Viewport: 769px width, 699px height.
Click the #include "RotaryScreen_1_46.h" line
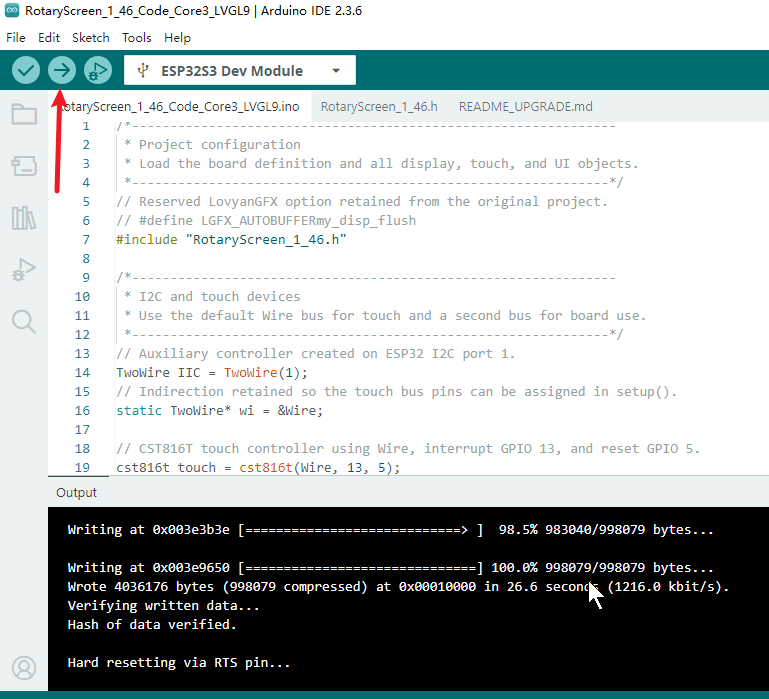point(231,239)
